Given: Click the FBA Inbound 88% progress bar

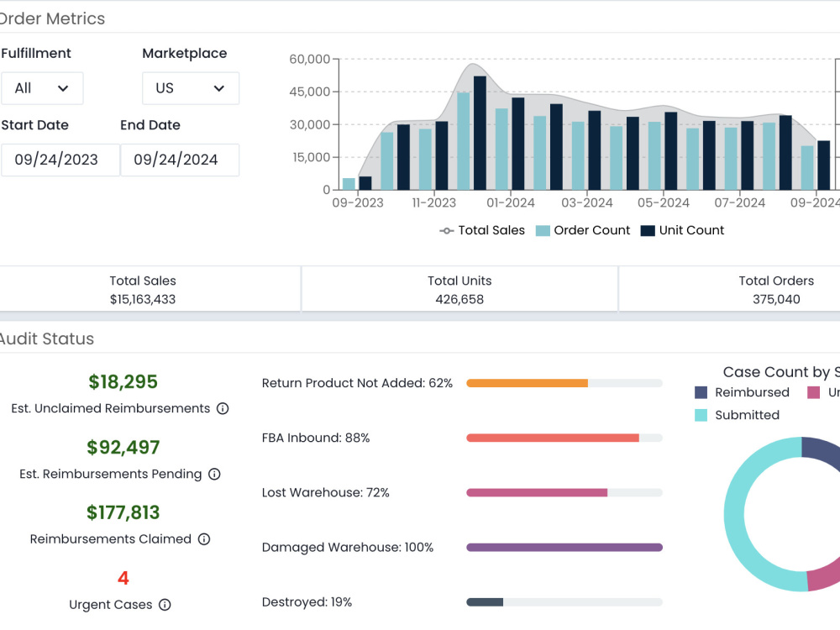Looking at the screenshot, I should (564, 438).
